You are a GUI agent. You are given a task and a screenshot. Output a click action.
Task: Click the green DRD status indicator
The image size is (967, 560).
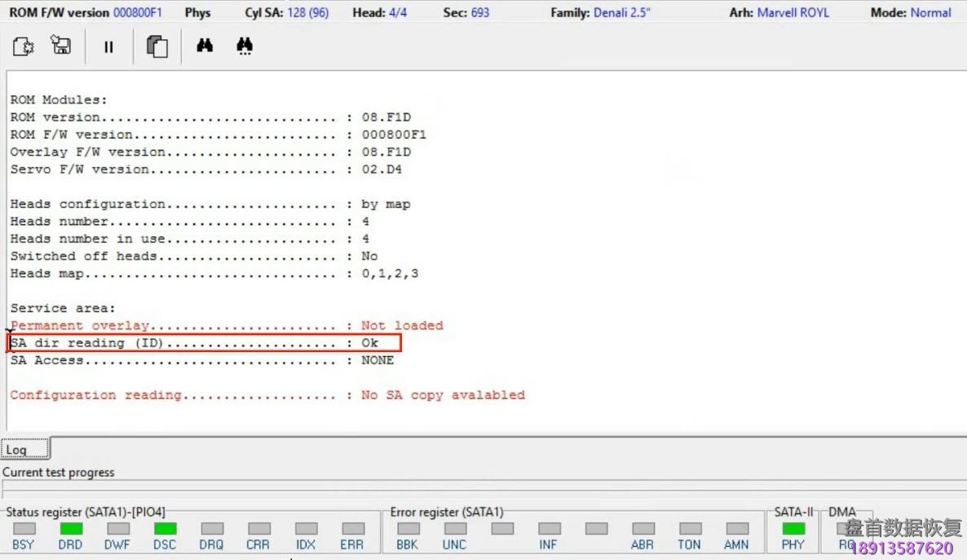[x=70, y=529]
